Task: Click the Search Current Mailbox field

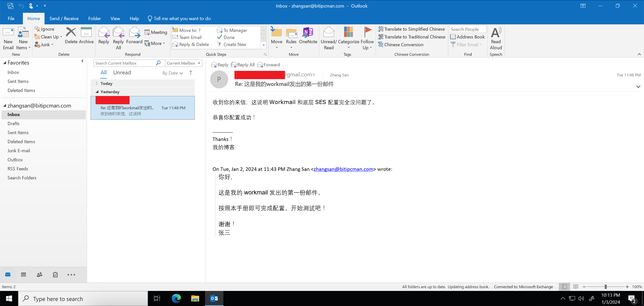Action: pyautogui.click(x=125, y=63)
